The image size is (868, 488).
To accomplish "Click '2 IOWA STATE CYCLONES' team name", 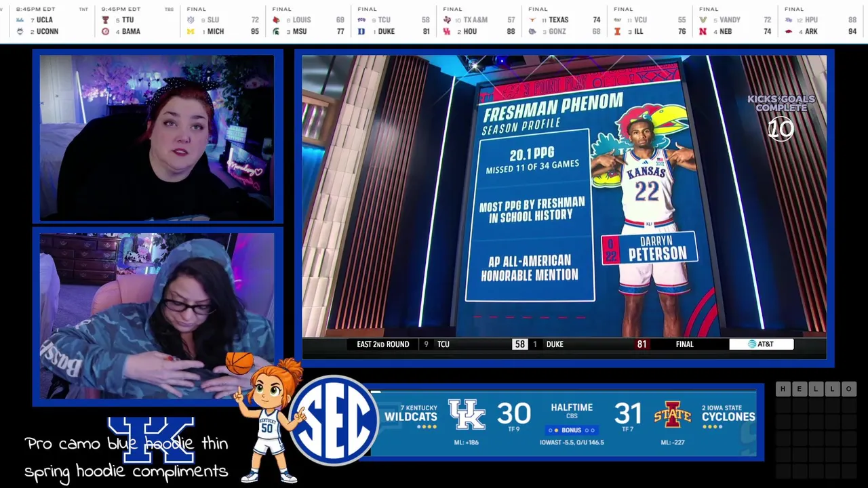I will (x=728, y=413).
